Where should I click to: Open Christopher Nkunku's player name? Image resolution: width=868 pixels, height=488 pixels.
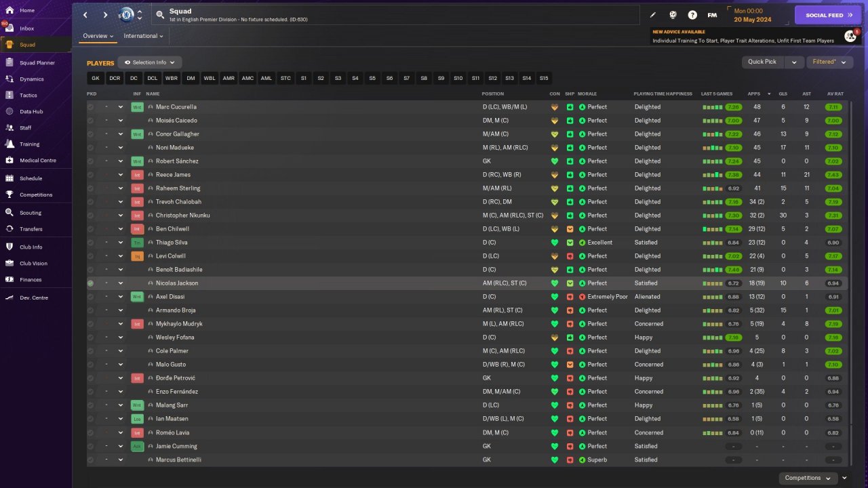tap(182, 216)
